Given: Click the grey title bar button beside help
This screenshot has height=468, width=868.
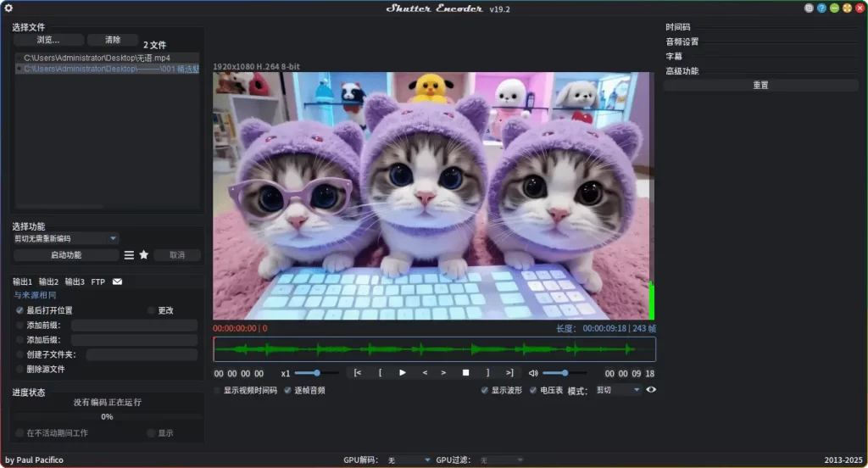Looking at the screenshot, I should 809,8.
